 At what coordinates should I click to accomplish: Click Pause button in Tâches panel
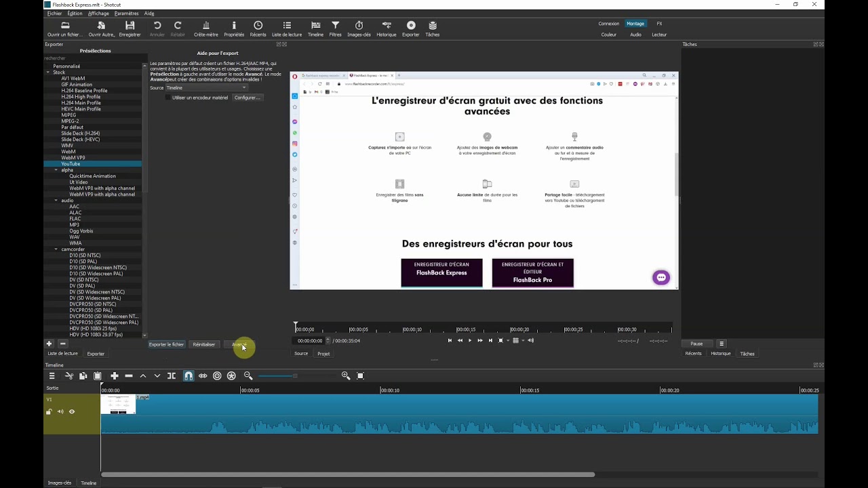coord(696,344)
